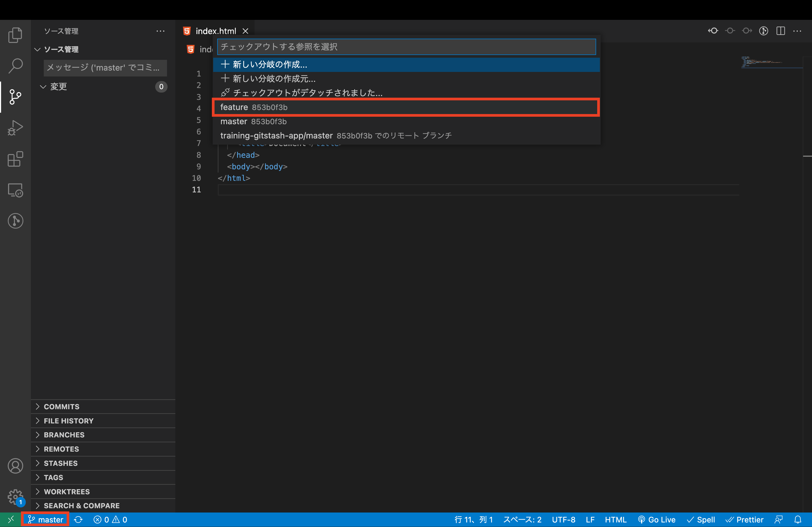Viewport: 812px width, 527px height.
Task: Start a Go Live server session
Action: click(x=657, y=519)
